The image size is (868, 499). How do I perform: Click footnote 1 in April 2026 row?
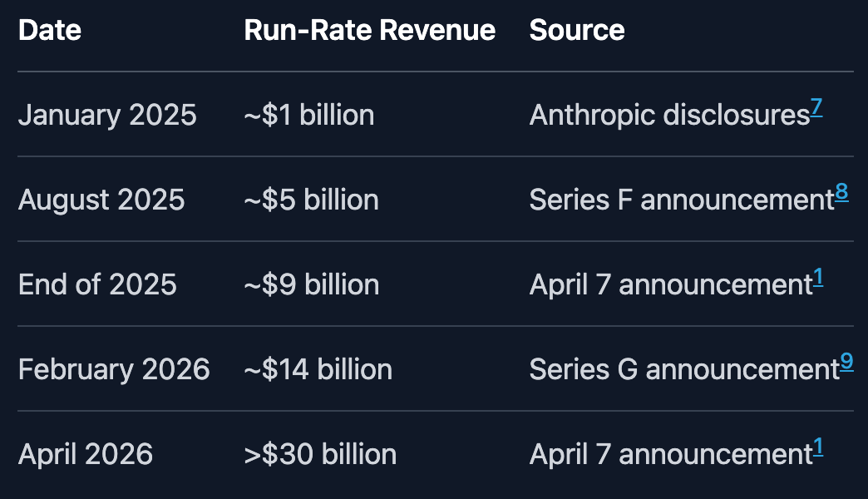(818, 447)
